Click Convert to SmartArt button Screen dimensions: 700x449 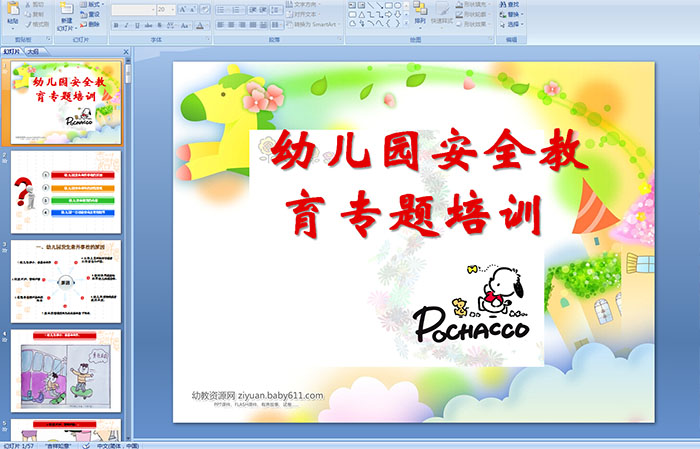tap(313, 24)
